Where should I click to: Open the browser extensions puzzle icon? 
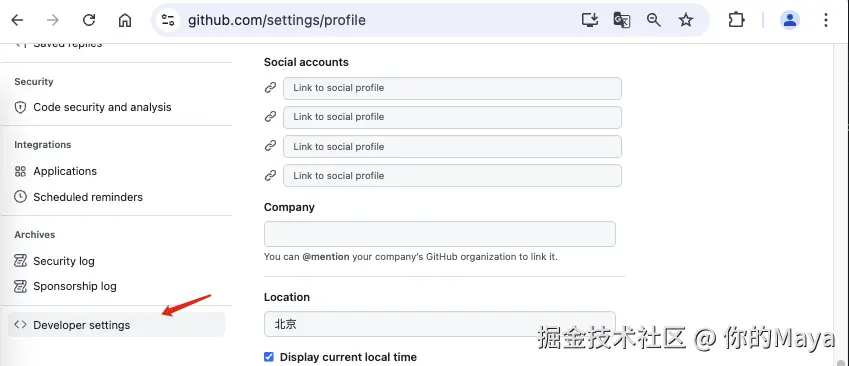click(736, 21)
